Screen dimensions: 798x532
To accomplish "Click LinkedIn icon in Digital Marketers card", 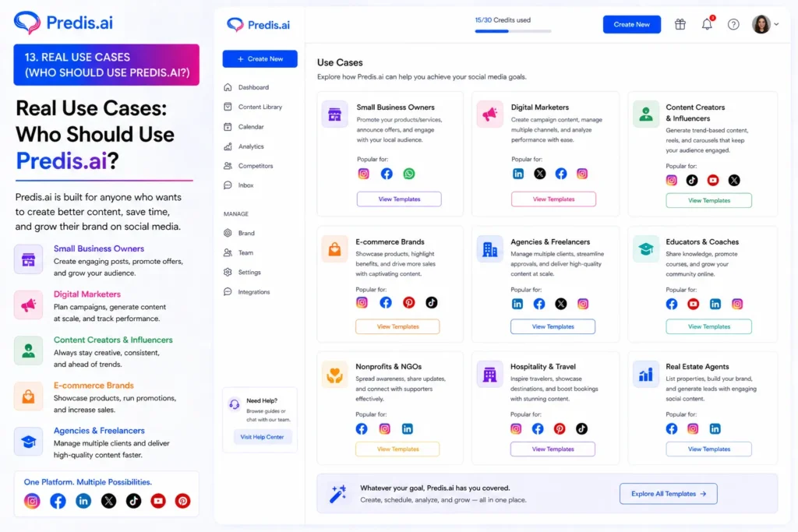I will tap(517, 174).
